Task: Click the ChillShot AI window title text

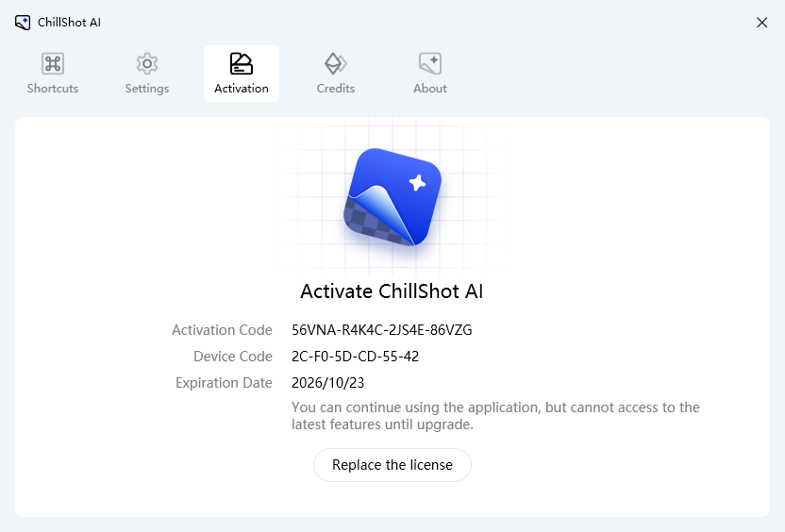Action: (69, 23)
